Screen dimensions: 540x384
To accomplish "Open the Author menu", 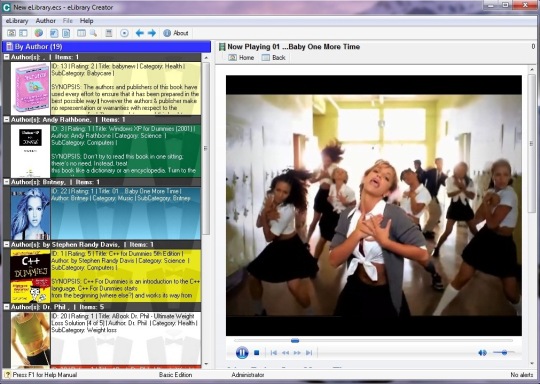I will [x=45, y=21].
